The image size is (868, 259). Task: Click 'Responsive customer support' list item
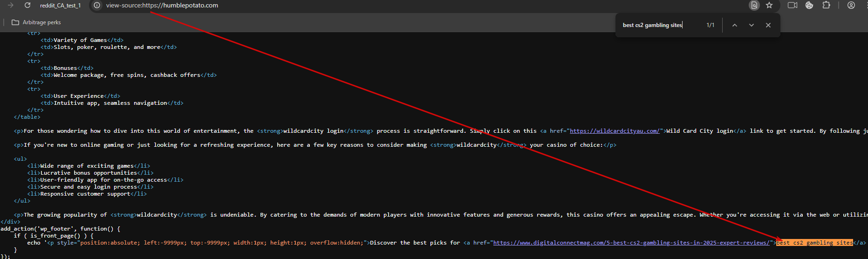(x=85, y=194)
